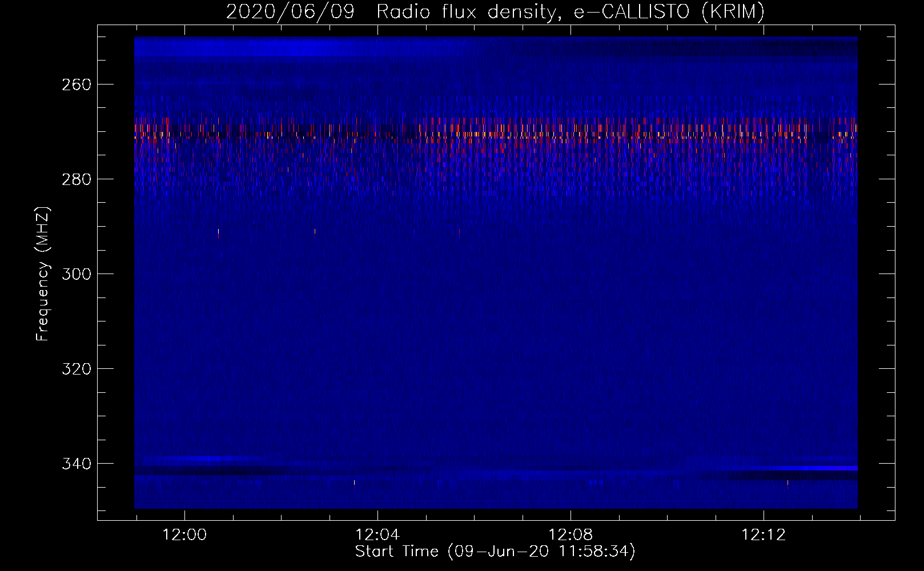Click the 12:08 time tick label
This screenshot has height=571, width=924.
coord(571,535)
